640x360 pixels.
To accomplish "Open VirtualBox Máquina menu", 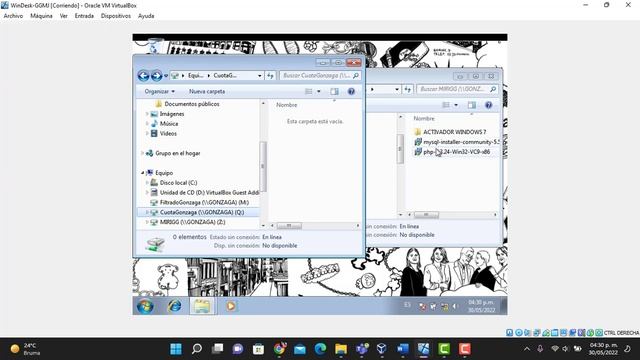I will point(41,16).
